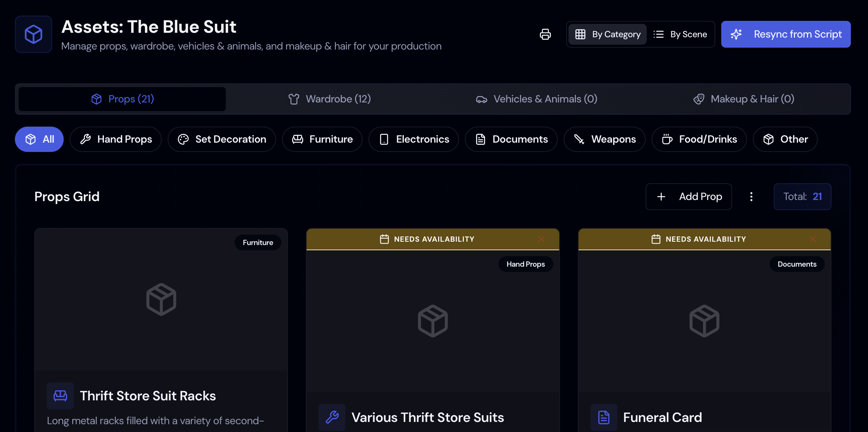Click the print icon in header
The image size is (868, 432).
click(545, 34)
